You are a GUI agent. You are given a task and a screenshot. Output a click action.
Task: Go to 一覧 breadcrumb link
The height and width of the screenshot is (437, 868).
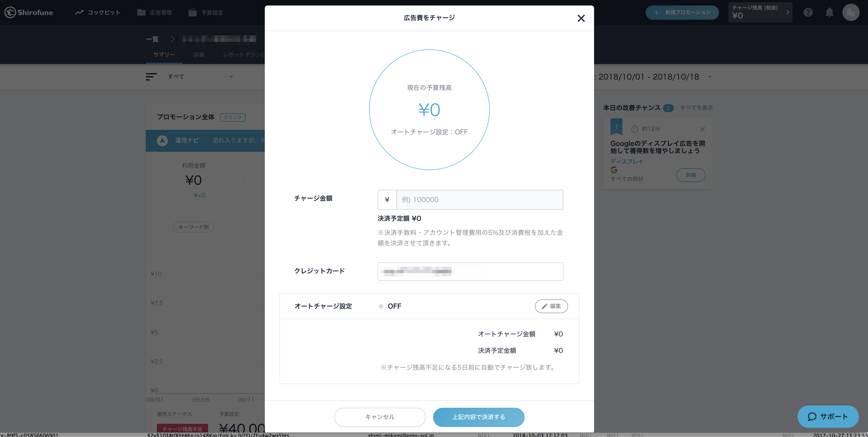pos(152,39)
